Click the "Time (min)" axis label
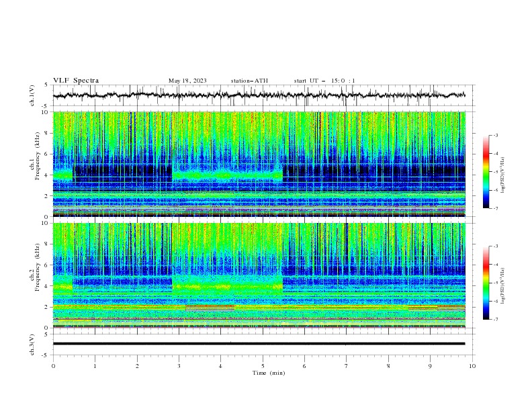Viewport: 532px width, 411px height. click(x=269, y=373)
